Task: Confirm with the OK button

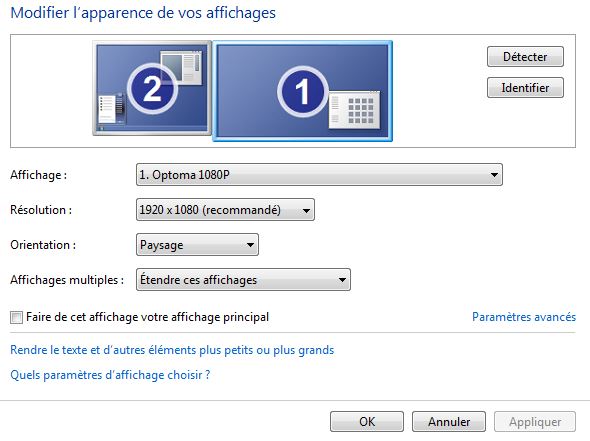Action: coord(367,421)
